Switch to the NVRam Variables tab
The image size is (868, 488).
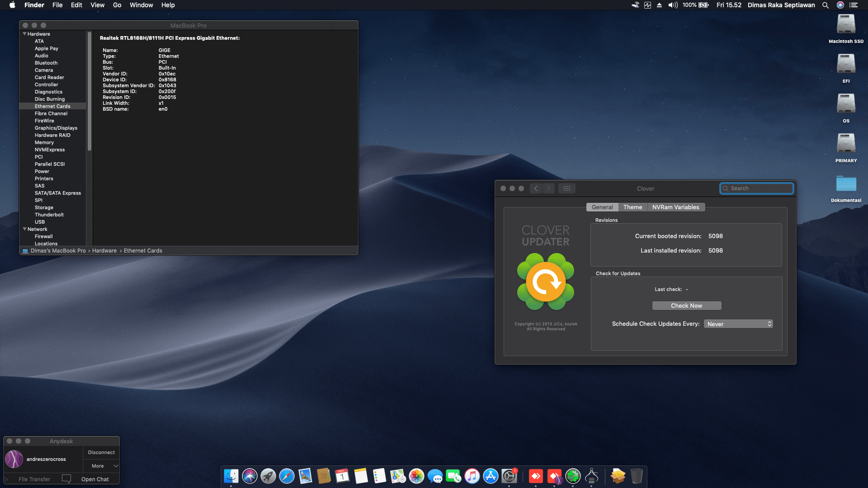click(x=675, y=207)
